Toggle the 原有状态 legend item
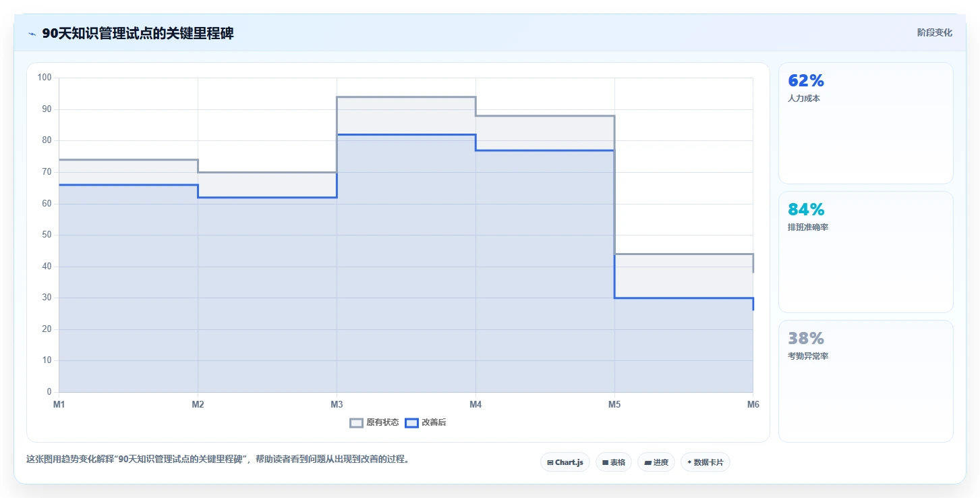The image size is (980, 498). click(374, 423)
